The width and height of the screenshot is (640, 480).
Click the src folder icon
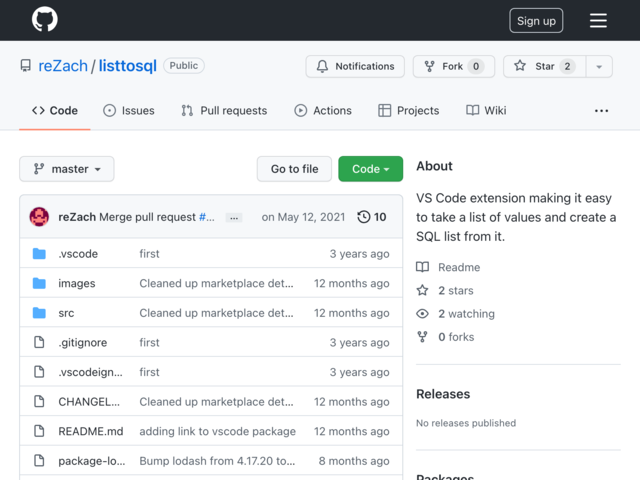(x=39, y=313)
